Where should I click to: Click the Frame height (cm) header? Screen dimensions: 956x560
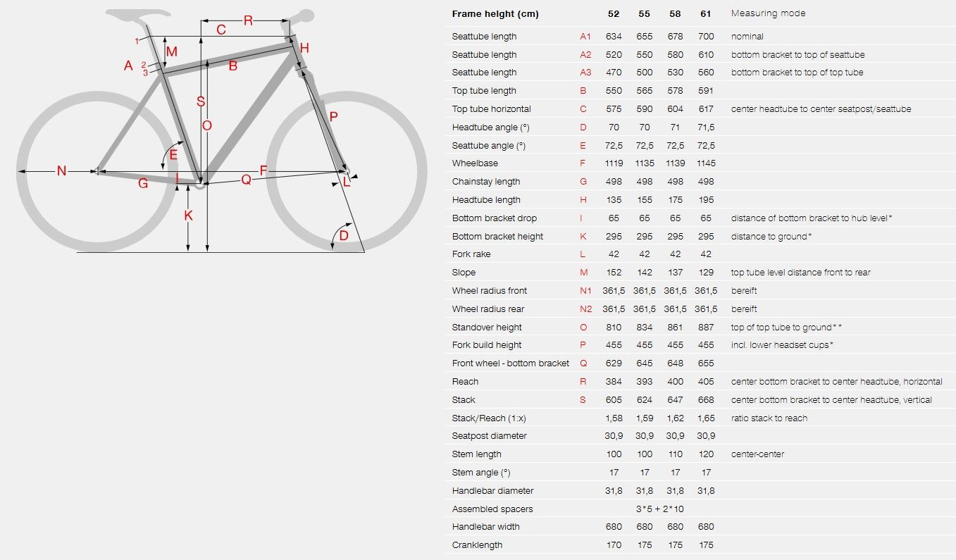point(495,14)
